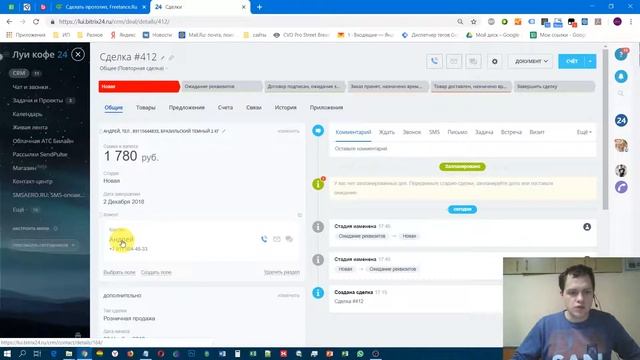
Task: Switch to the Счета tab
Action: pos(225,108)
